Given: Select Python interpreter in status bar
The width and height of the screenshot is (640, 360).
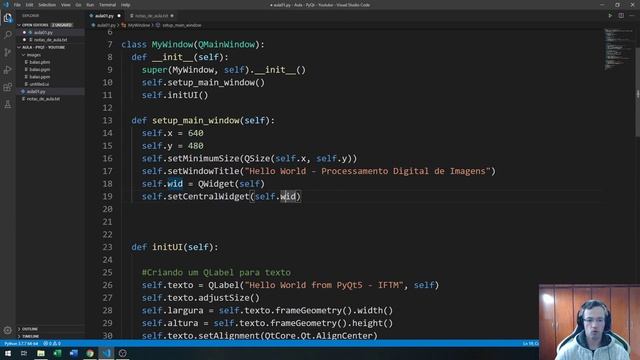Looking at the screenshot, I should tap(21, 344).
